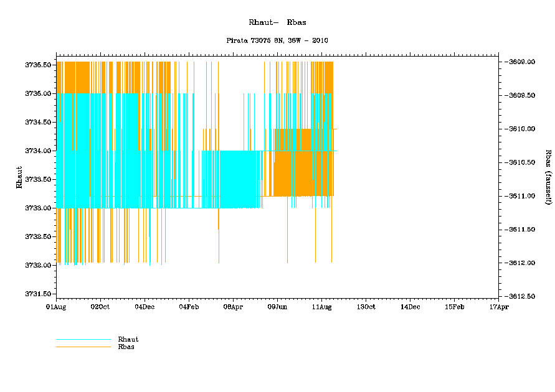Click the chart title "Rhaut- Rbas"
The width and height of the screenshot is (555, 392).
[x=277, y=22]
